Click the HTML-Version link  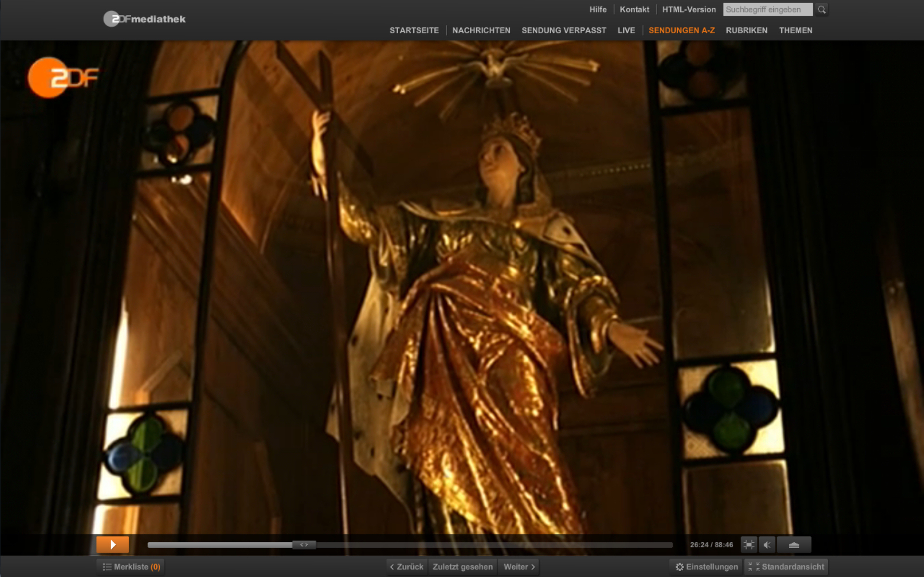688,10
